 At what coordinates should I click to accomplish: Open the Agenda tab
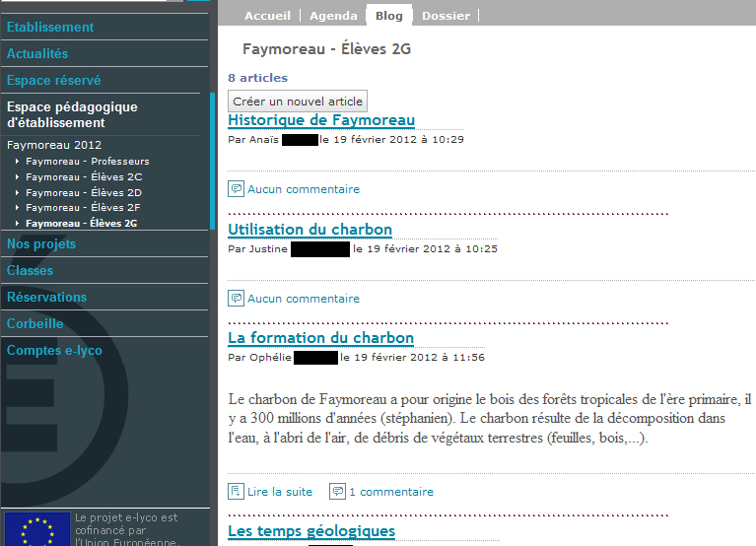pyautogui.click(x=333, y=16)
